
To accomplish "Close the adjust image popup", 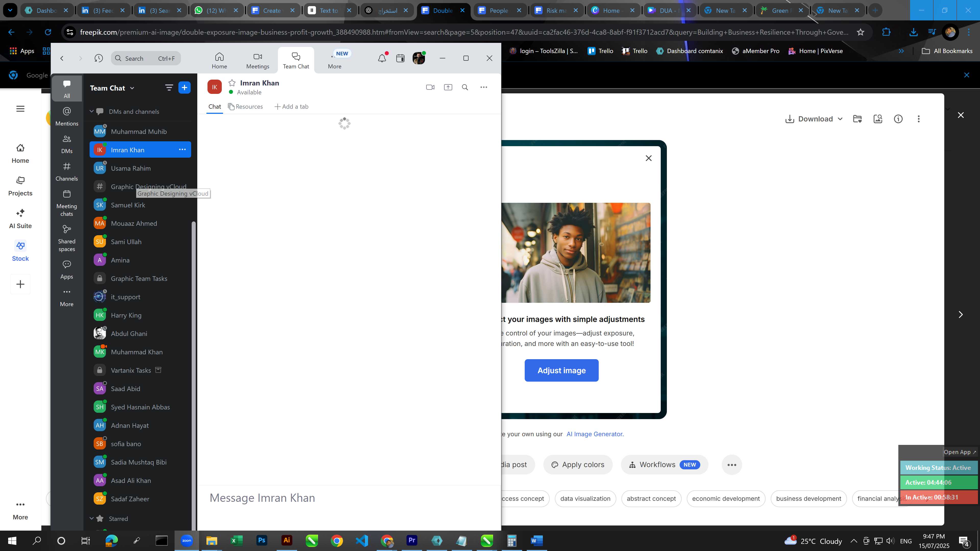I will point(649,158).
